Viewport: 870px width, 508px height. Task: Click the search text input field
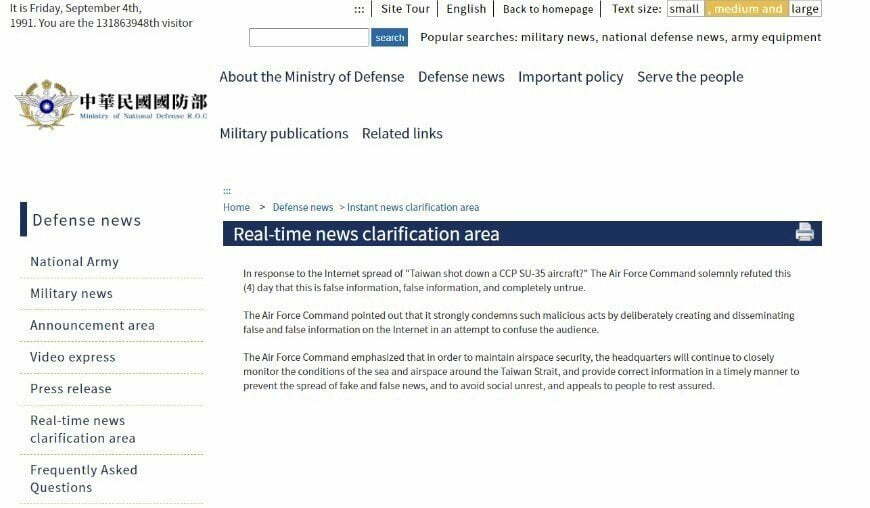coord(308,38)
